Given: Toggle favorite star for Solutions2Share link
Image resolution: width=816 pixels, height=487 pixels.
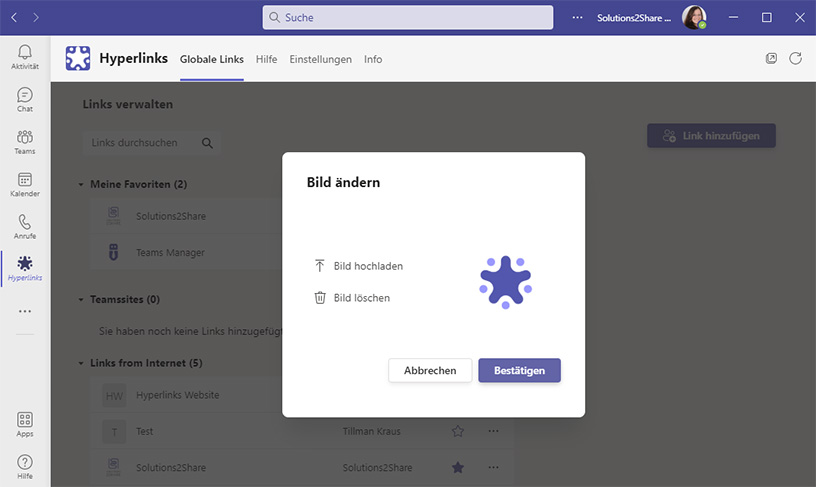Looking at the screenshot, I should 457,467.
